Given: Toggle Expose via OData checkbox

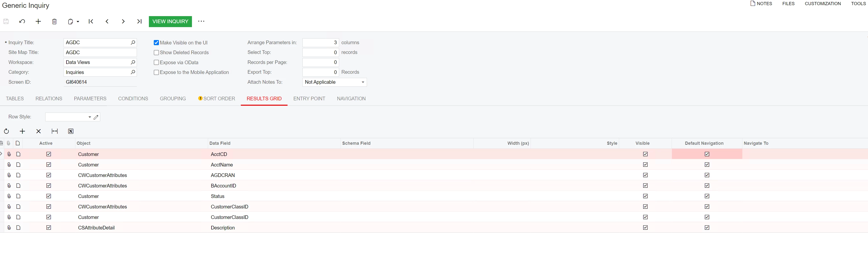Looking at the screenshot, I should tap(156, 62).
